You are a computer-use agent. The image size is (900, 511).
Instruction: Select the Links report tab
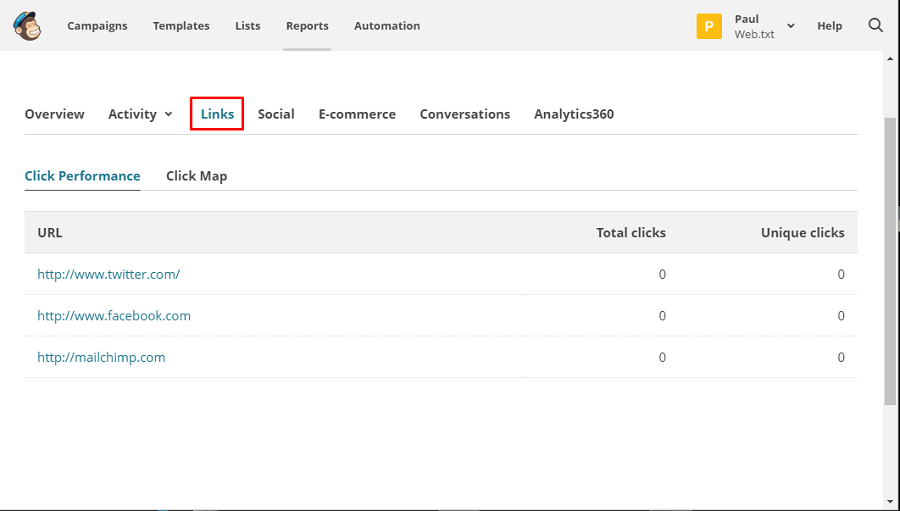[217, 114]
